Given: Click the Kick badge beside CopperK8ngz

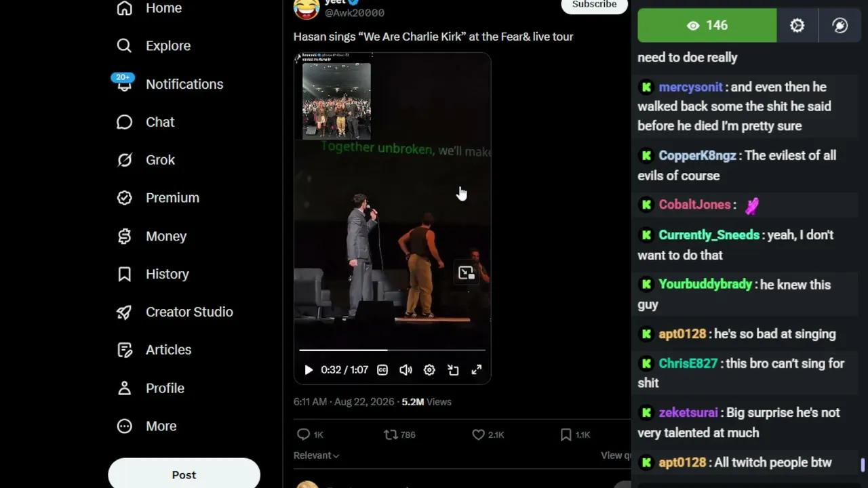Looking at the screenshot, I should coord(646,156).
